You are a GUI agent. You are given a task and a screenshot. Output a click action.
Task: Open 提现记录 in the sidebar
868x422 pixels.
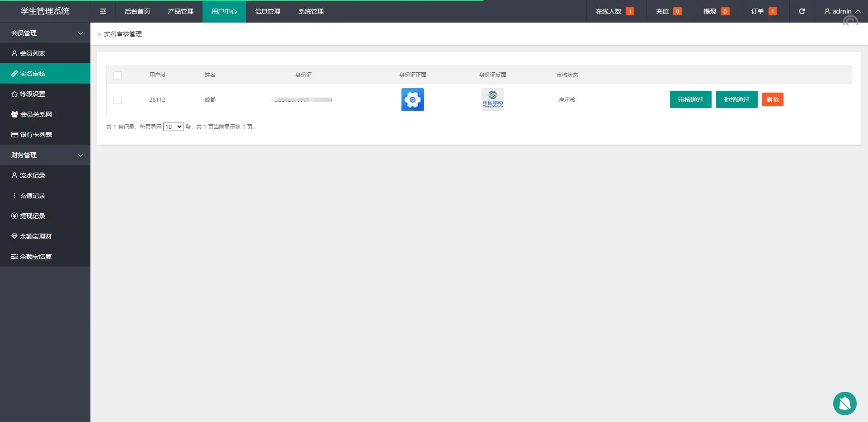click(x=33, y=216)
